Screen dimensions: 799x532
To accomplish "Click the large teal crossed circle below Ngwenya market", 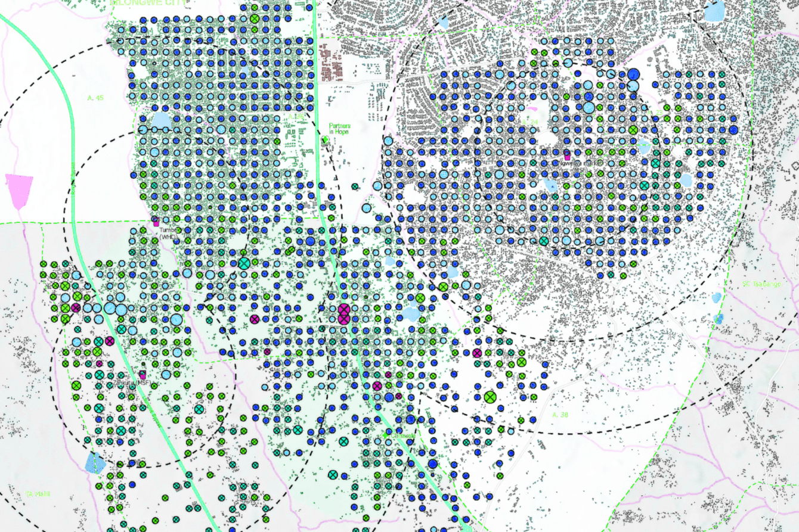I will [x=543, y=241].
